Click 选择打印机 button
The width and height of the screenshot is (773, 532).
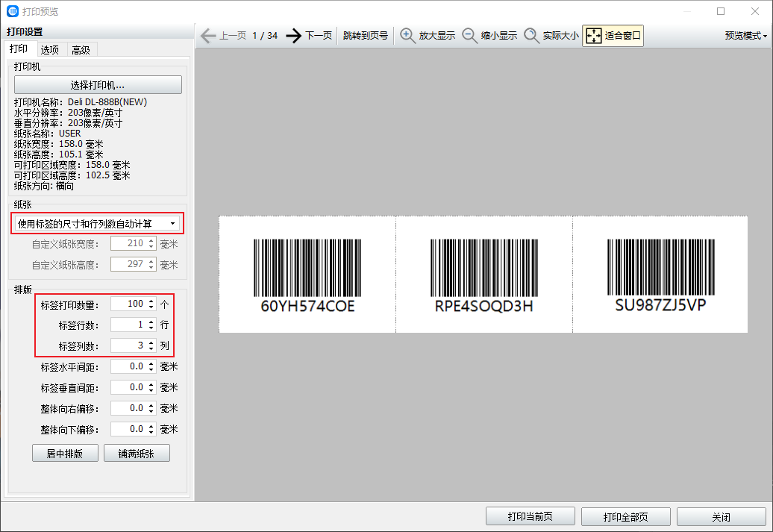point(98,85)
